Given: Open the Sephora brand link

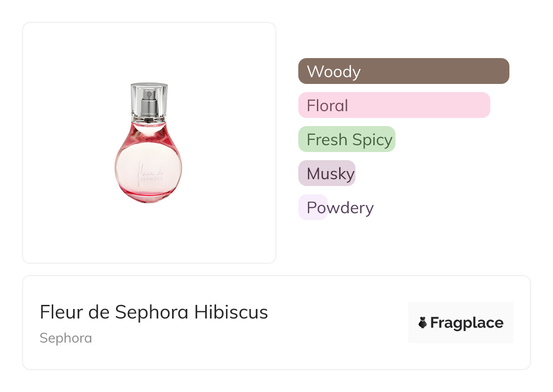Looking at the screenshot, I should 66,338.
